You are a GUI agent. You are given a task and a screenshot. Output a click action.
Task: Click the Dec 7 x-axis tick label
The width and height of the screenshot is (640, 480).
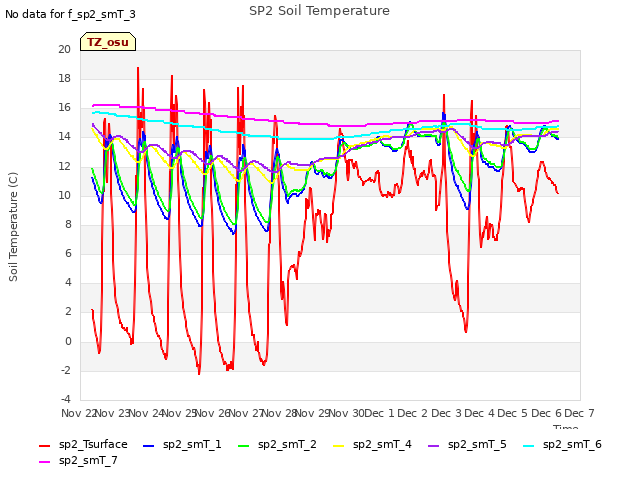pyautogui.click(x=579, y=413)
